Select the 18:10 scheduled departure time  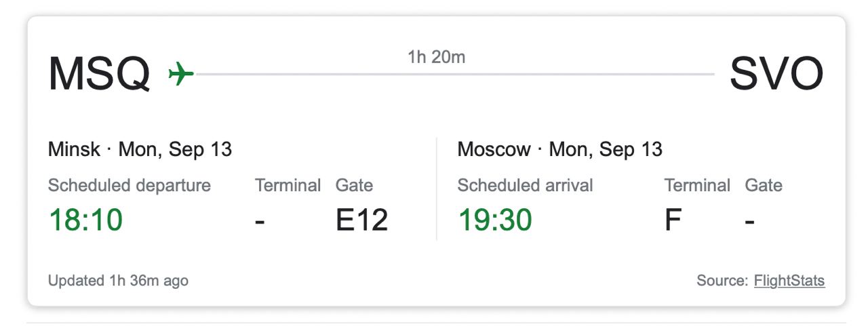tap(85, 220)
